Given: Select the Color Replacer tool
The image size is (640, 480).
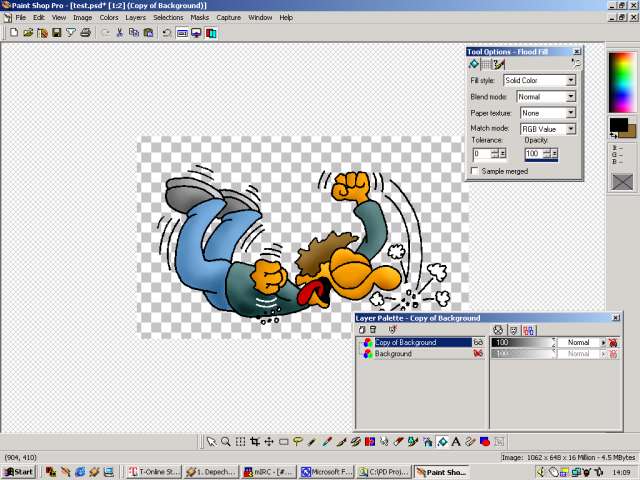Looking at the screenshot, I should 370,442.
